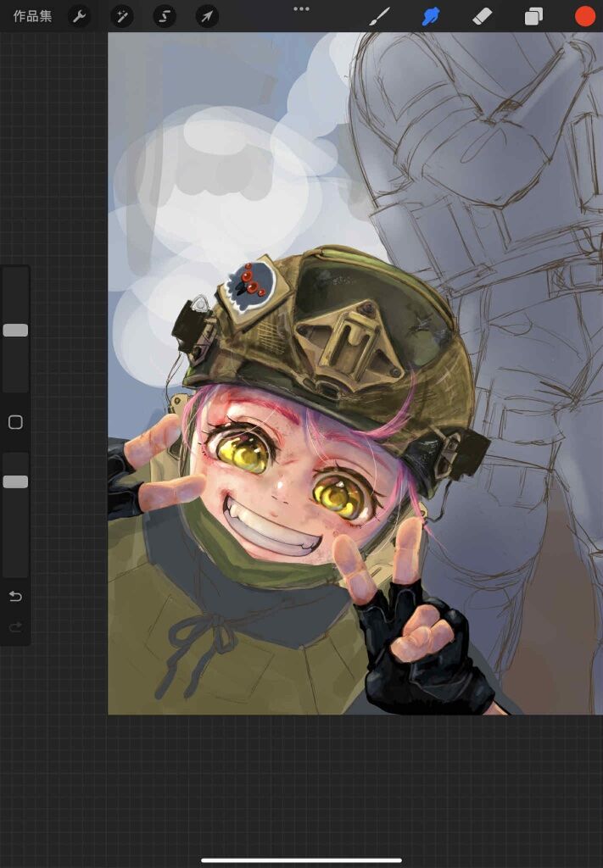The height and width of the screenshot is (868, 603).
Task: Undo the last stroke with undo arrow
Action: point(15,597)
